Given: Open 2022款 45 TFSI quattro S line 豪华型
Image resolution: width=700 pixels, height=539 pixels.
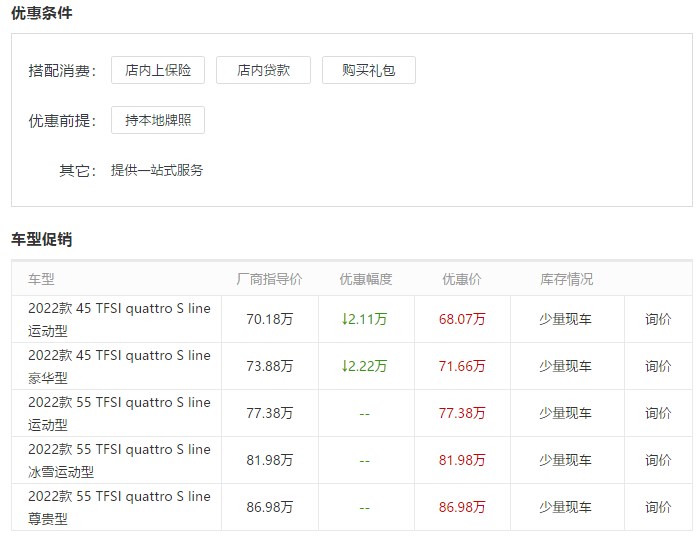Looking at the screenshot, I should (119, 367).
